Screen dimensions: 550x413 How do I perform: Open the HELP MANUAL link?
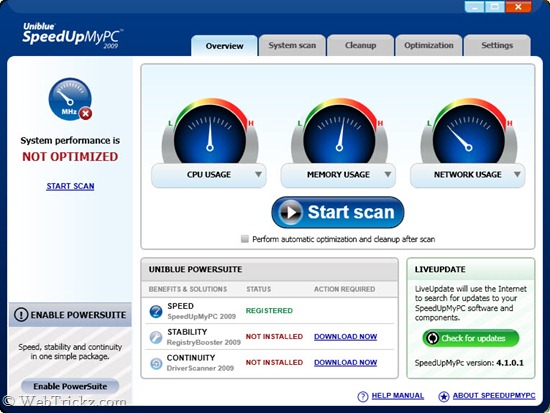click(x=398, y=396)
